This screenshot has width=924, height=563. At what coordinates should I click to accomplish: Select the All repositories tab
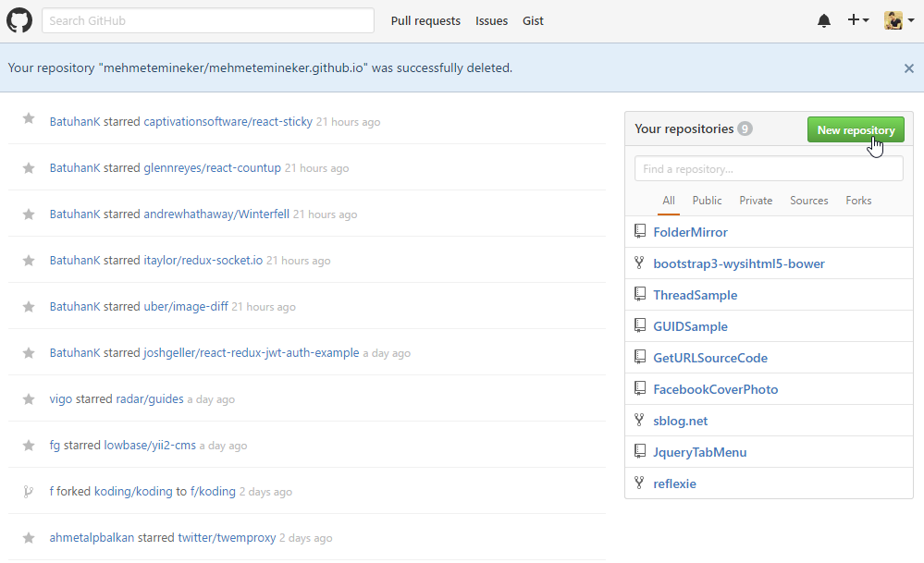click(668, 201)
